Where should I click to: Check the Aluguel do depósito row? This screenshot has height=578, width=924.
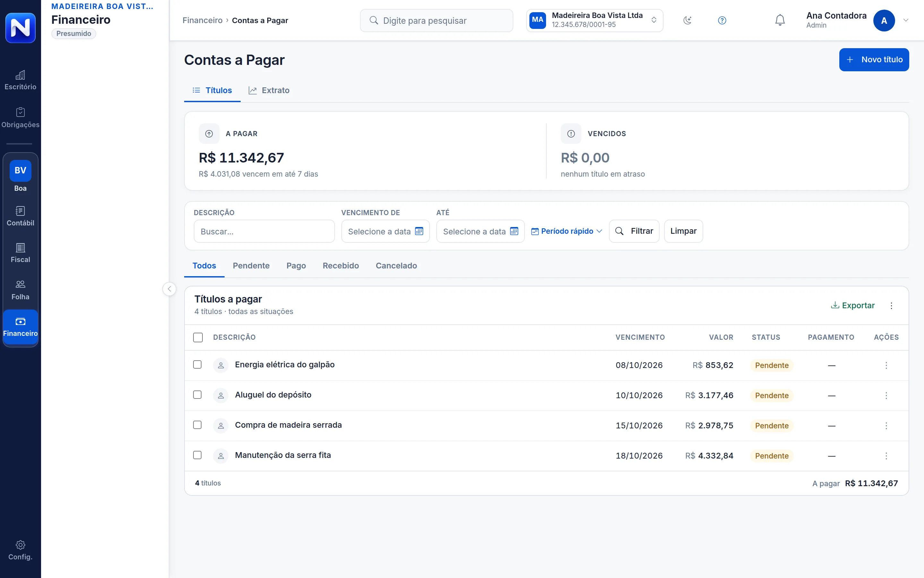197,395
